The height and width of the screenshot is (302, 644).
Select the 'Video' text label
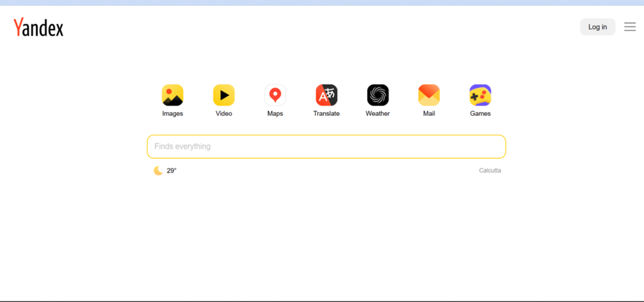[x=224, y=114]
